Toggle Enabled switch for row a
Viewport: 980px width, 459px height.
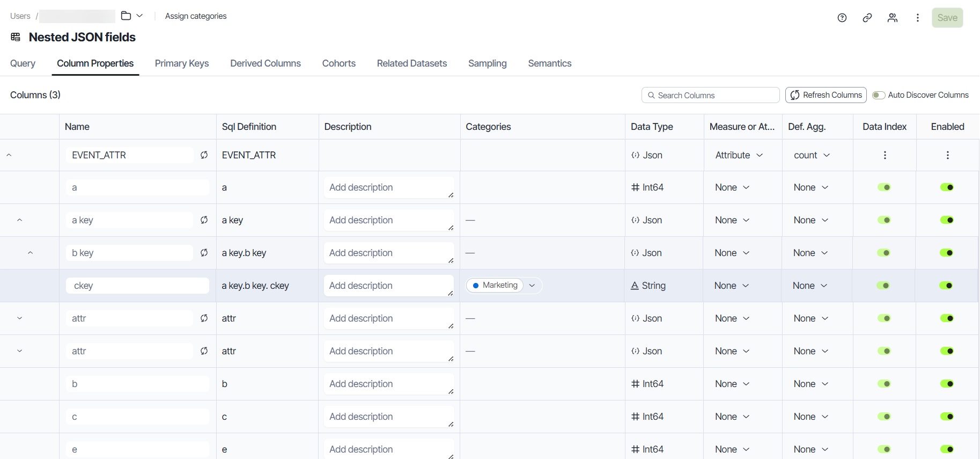pyautogui.click(x=947, y=187)
